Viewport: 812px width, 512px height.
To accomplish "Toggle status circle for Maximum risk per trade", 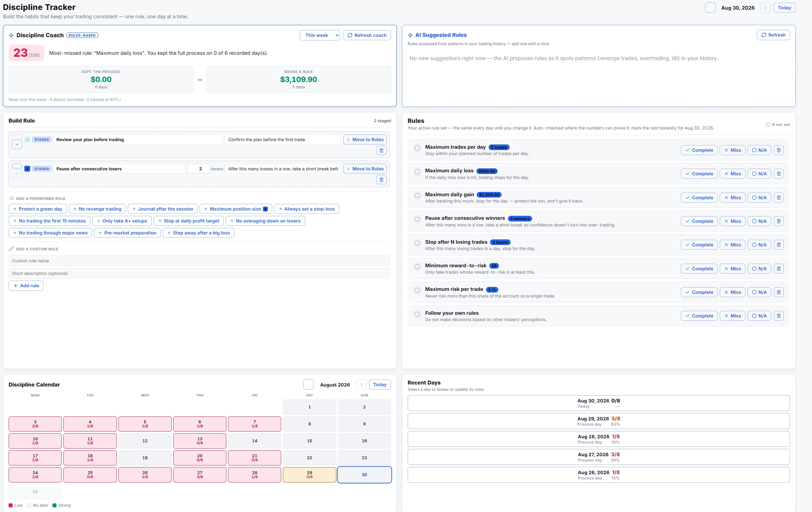I will coord(417,290).
